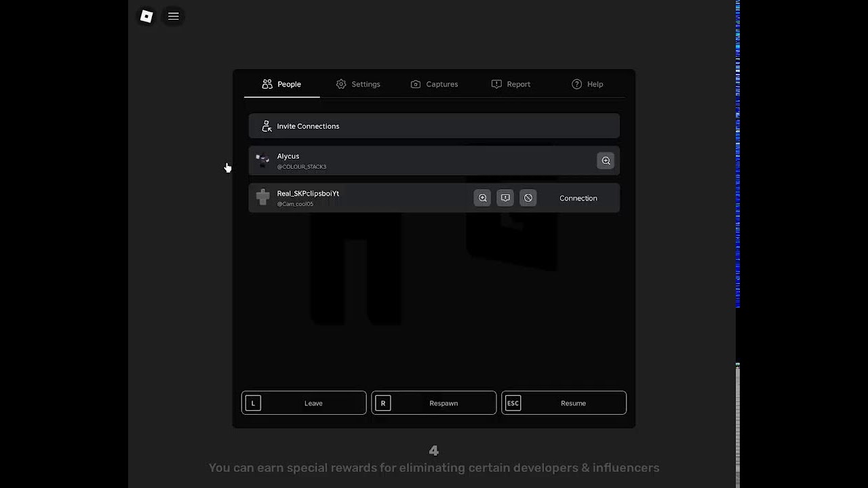Open the Settings tab

point(358,84)
